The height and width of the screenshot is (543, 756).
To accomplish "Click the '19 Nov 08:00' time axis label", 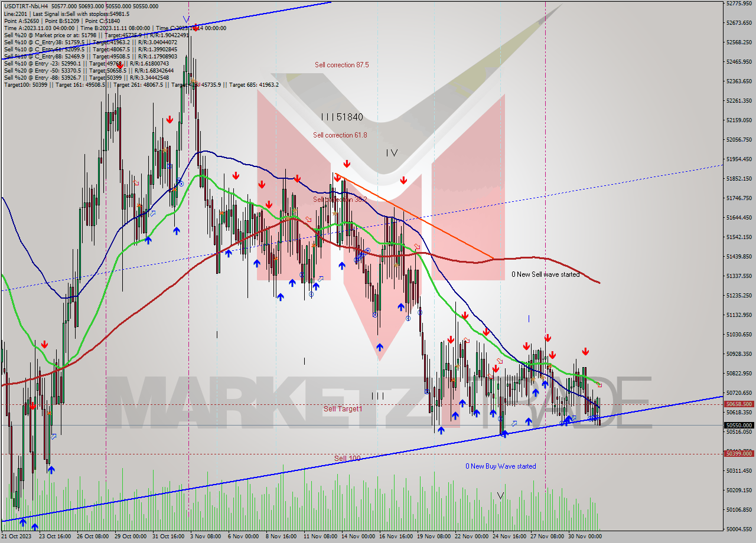I will click(x=434, y=537).
